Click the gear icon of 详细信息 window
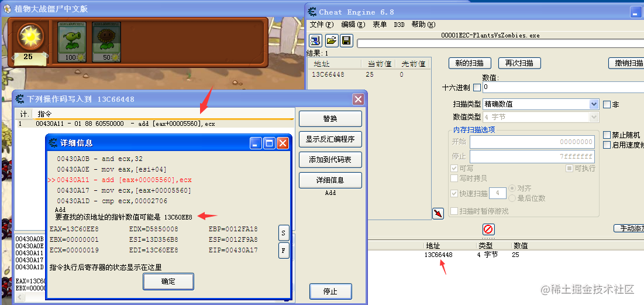 pos(53,143)
